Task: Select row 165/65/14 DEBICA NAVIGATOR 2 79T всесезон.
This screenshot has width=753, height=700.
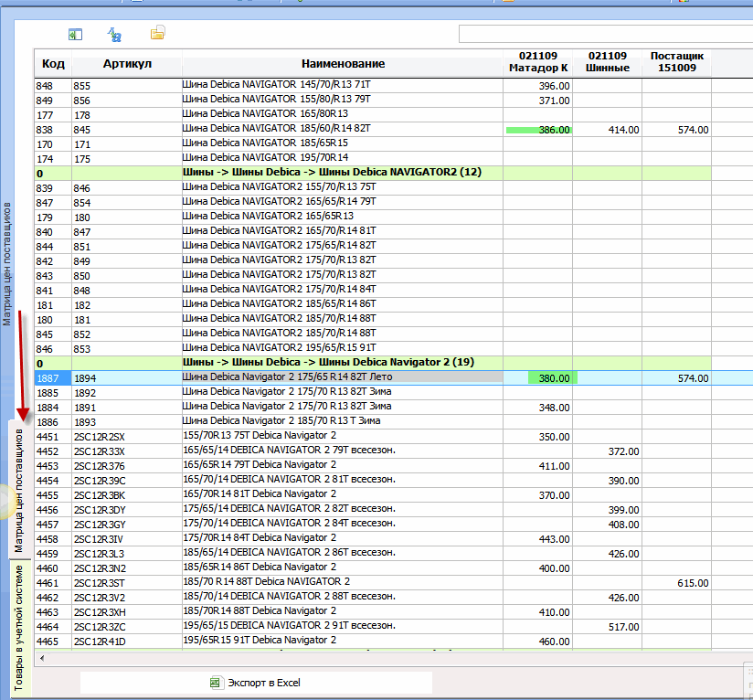Action: [x=373, y=451]
